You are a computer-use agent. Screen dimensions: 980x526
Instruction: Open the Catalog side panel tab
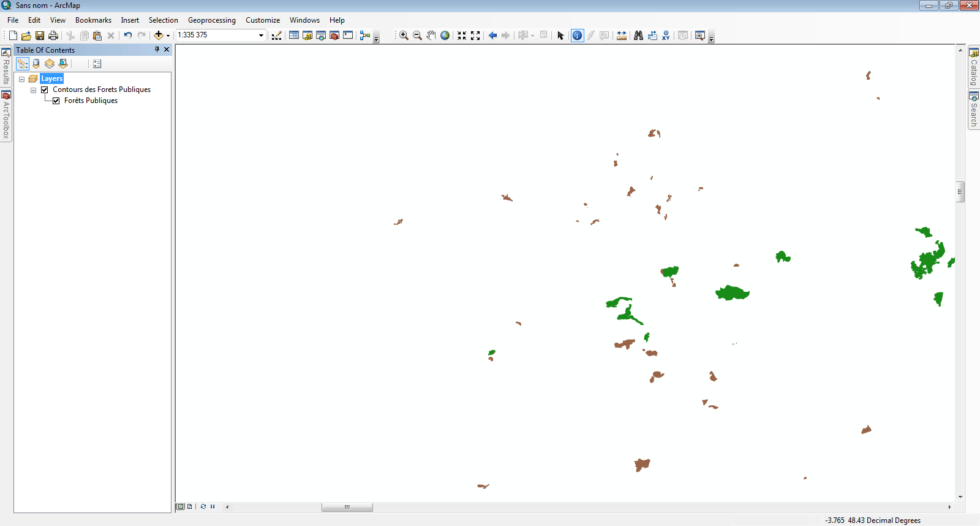(973, 67)
